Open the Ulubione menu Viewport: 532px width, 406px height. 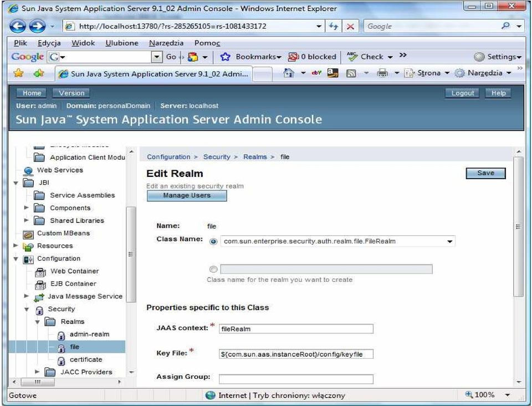coord(122,43)
